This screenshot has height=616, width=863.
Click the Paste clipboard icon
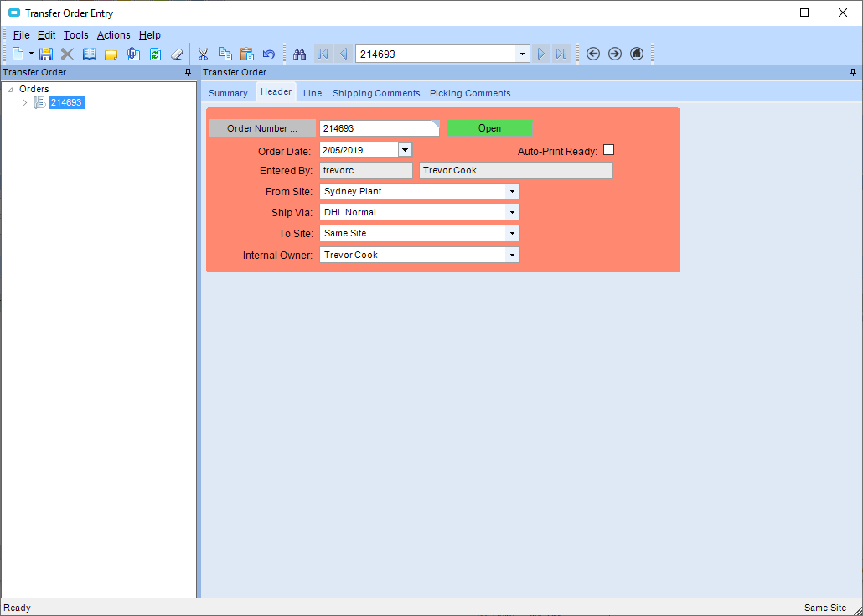[x=247, y=54]
